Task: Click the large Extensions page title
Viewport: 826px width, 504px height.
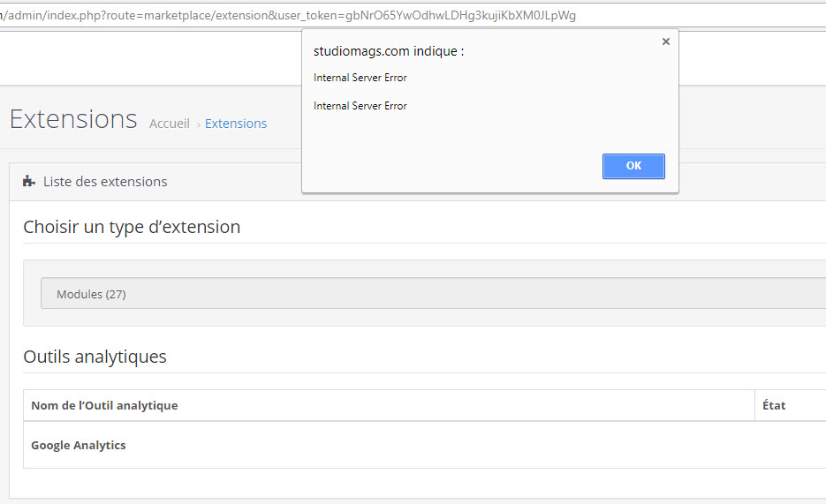Action: point(73,119)
